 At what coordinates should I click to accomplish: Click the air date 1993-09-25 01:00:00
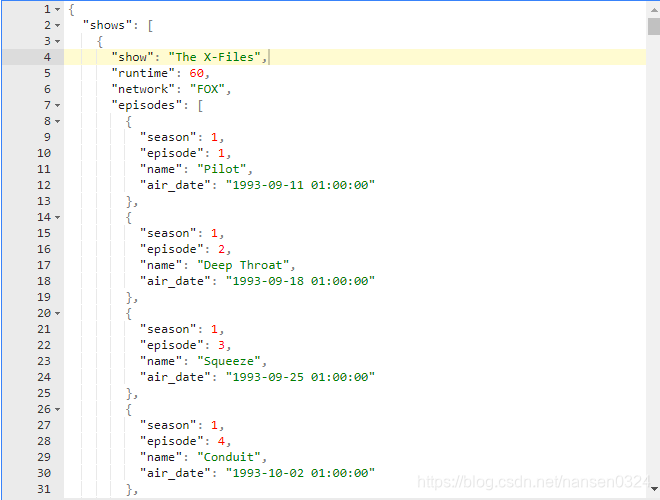click(x=300, y=377)
